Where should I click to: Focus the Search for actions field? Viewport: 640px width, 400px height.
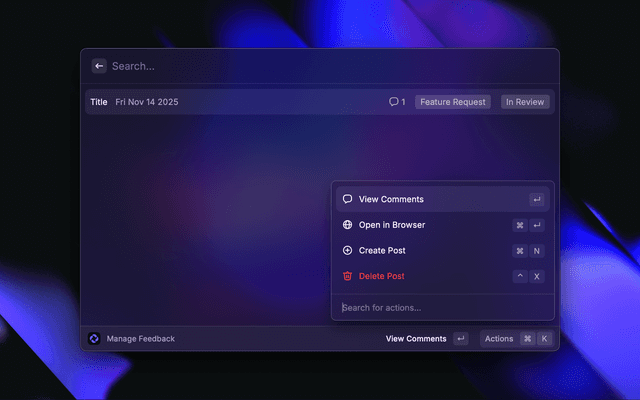(442, 307)
